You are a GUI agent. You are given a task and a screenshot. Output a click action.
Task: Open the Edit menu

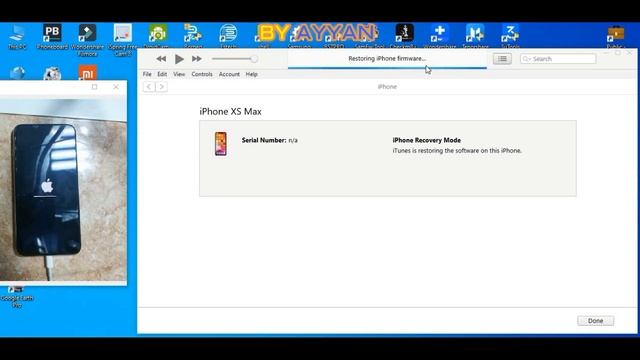[x=162, y=74]
